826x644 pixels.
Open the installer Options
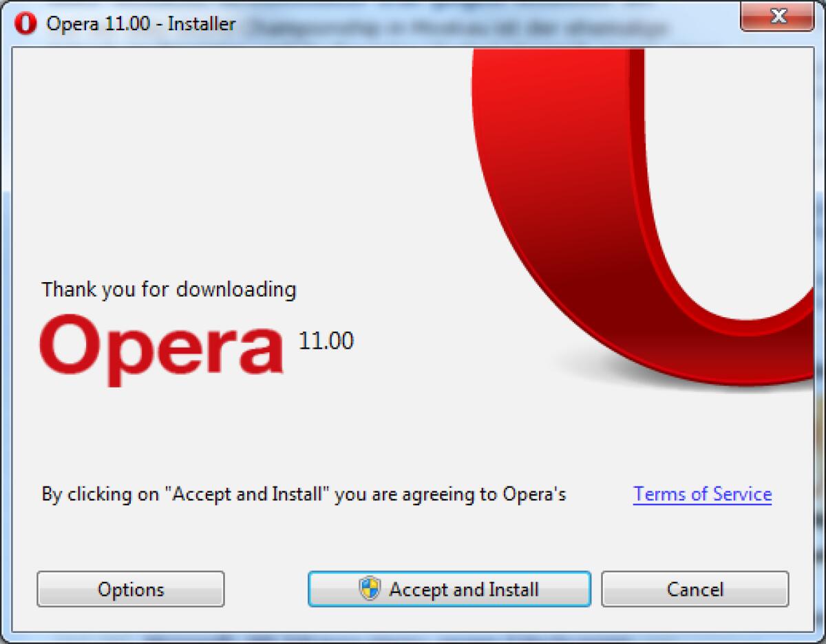pos(131,589)
